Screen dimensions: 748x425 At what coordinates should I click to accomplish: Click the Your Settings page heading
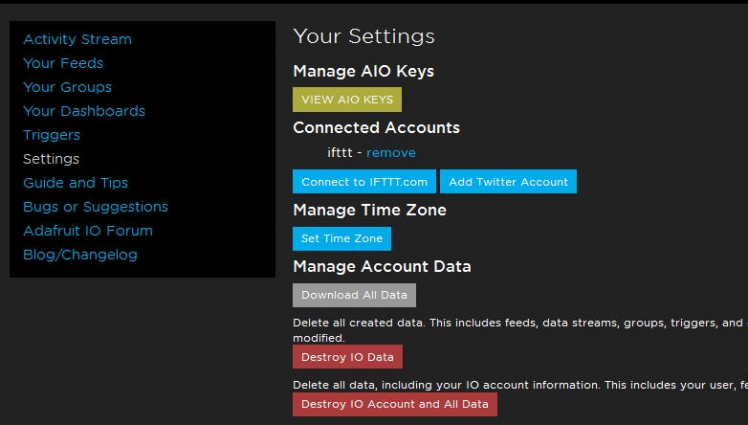tap(364, 37)
